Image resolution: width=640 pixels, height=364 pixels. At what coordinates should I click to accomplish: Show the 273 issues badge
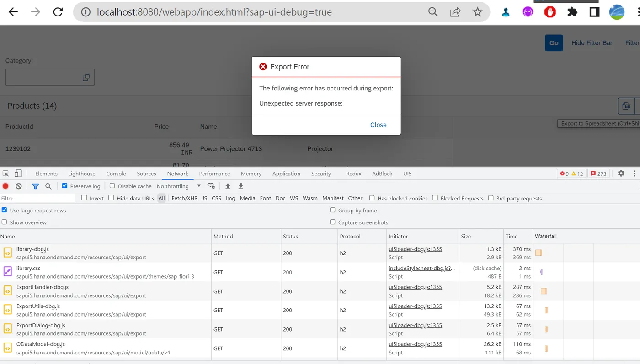pos(598,174)
